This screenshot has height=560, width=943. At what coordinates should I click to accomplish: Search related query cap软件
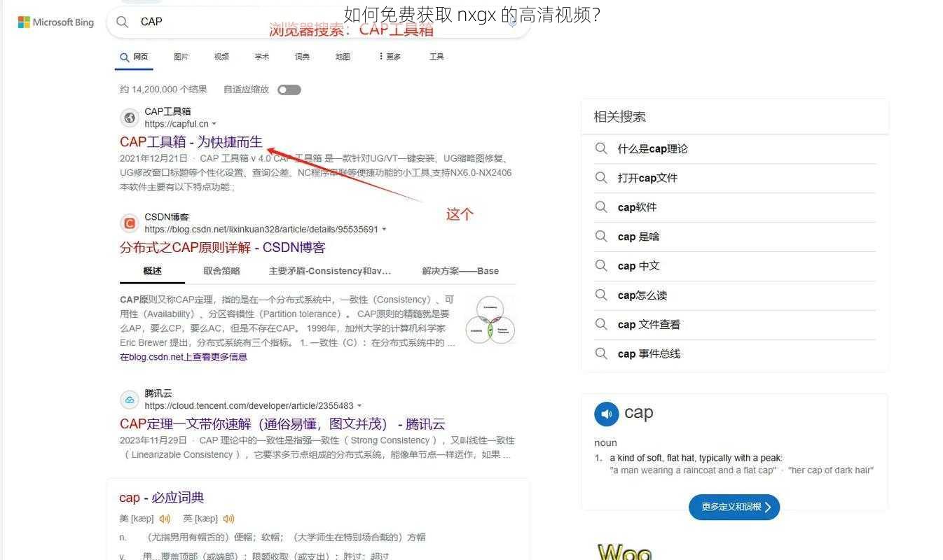[x=638, y=207]
